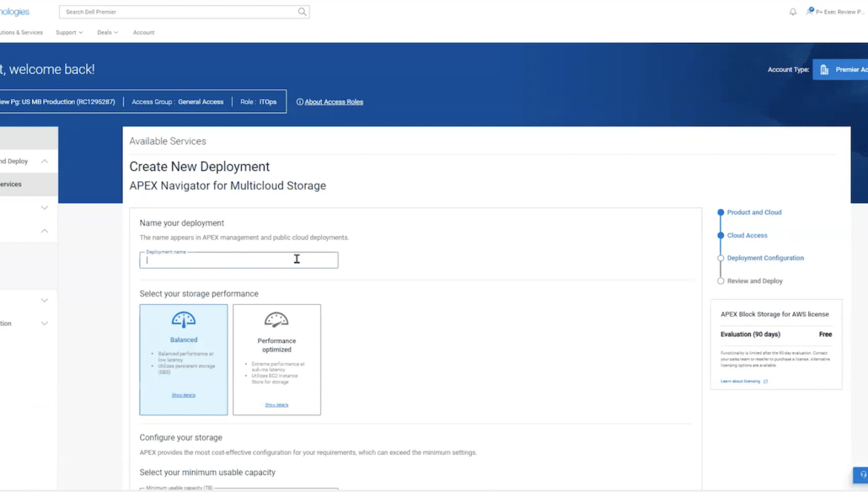The width and height of the screenshot is (868, 492).
Task: Click the 'Evaluation (90 days)' text
Action: coord(750,334)
